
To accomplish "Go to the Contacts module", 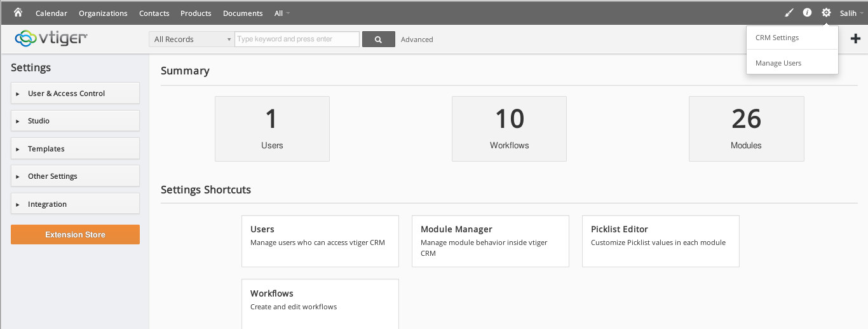I will [x=154, y=13].
